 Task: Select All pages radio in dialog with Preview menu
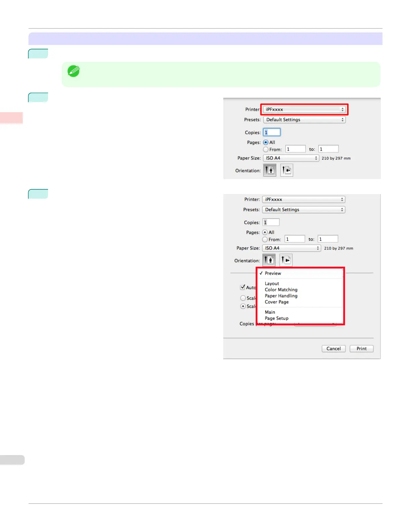point(265,232)
